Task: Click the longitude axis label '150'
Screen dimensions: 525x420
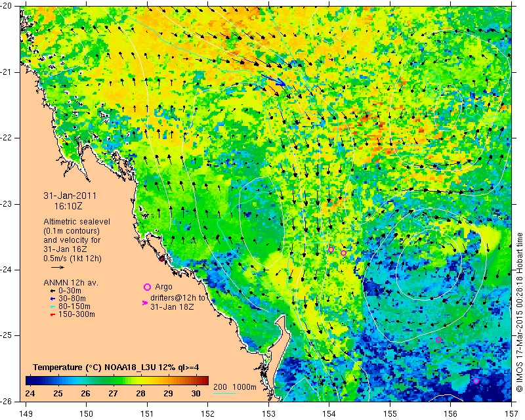Action: pos(87,414)
